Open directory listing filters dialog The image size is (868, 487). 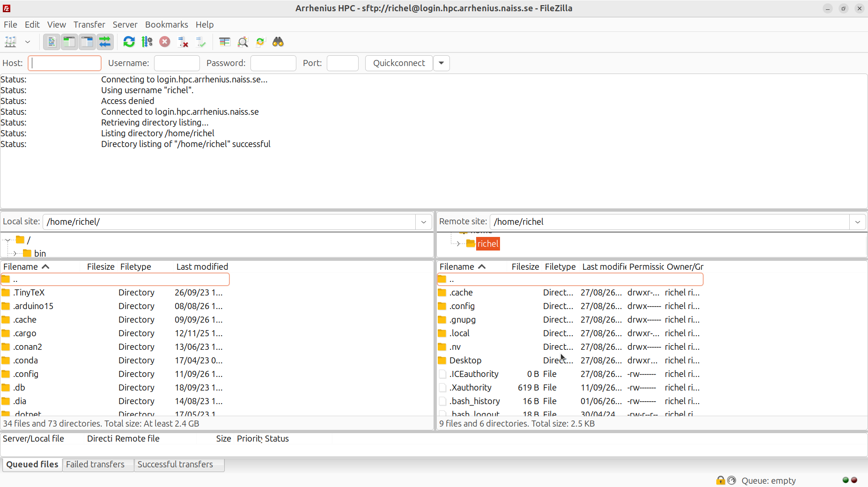click(225, 42)
